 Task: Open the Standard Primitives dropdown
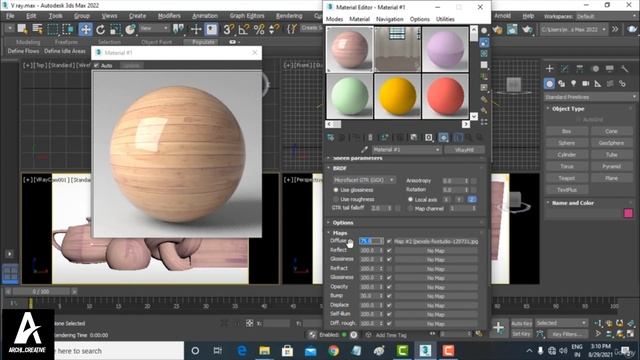tap(591, 97)
